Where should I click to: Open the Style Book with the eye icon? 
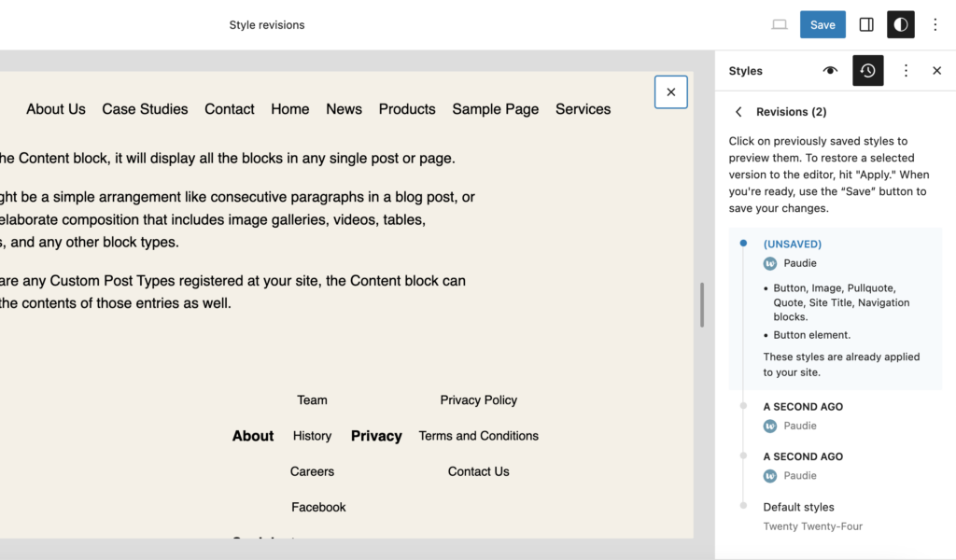coord(830,70)
